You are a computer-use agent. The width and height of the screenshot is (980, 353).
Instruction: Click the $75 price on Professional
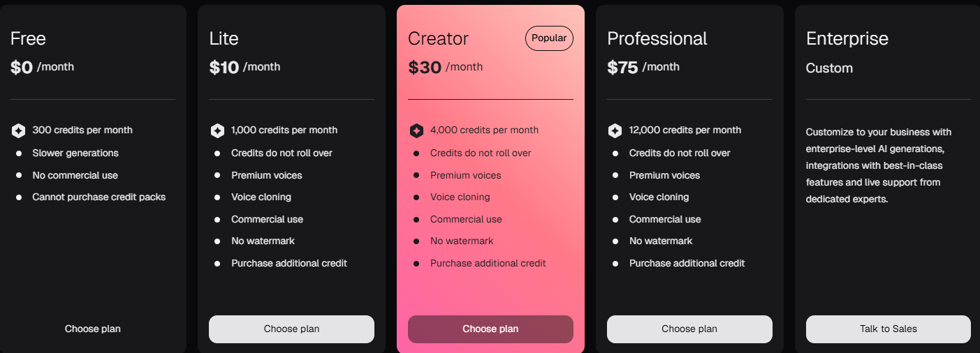tap(622, 67)
